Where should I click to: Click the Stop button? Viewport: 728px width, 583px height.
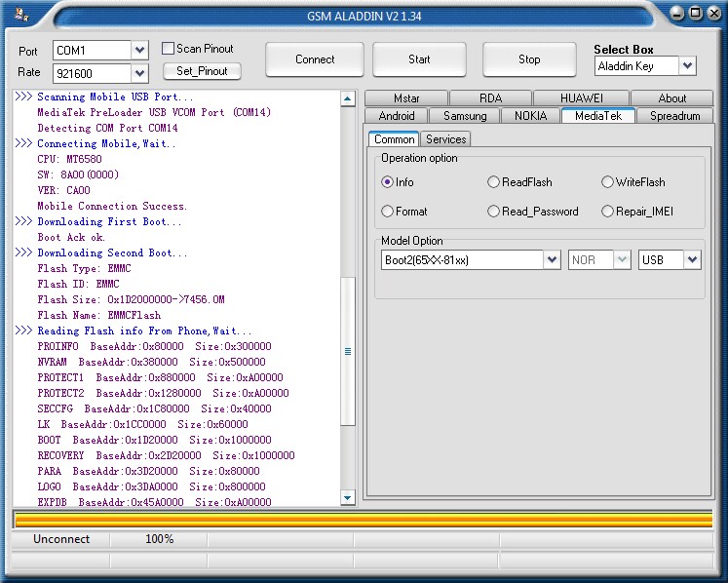529,59
